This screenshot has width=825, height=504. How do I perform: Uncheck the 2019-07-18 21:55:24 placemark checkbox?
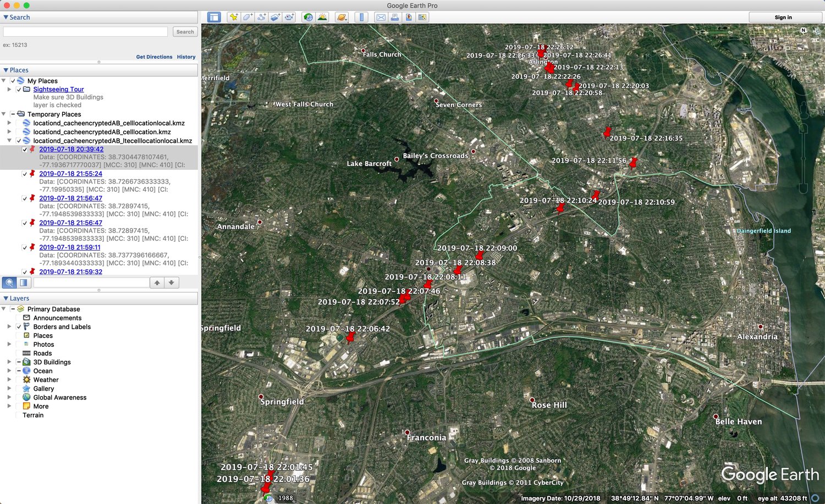pos(25,174)
